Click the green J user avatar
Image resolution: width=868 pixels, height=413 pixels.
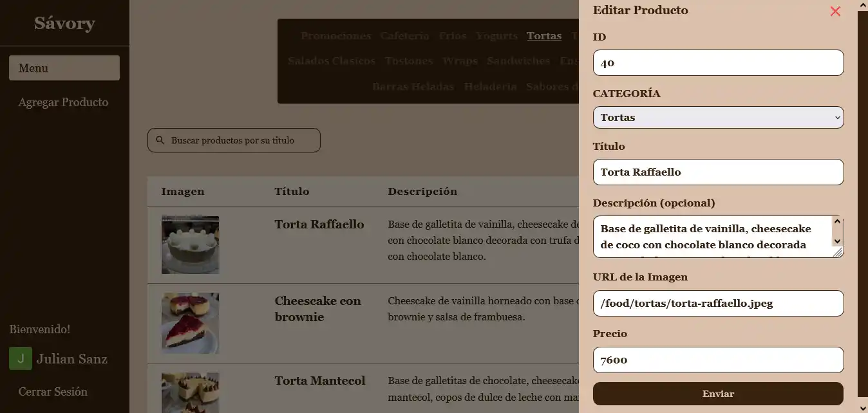21,359
